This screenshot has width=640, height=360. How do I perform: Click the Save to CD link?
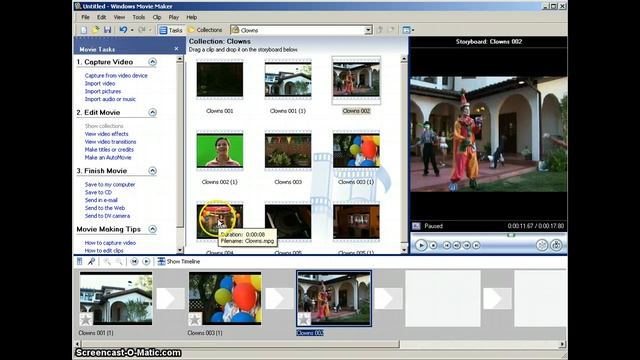coord(98,192)
